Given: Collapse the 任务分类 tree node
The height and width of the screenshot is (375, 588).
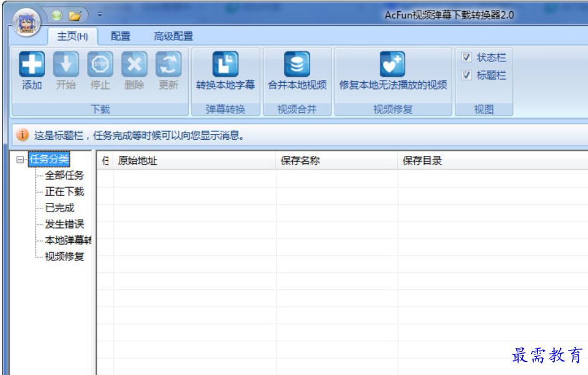Looking at the screenshot, I should 20,160.
